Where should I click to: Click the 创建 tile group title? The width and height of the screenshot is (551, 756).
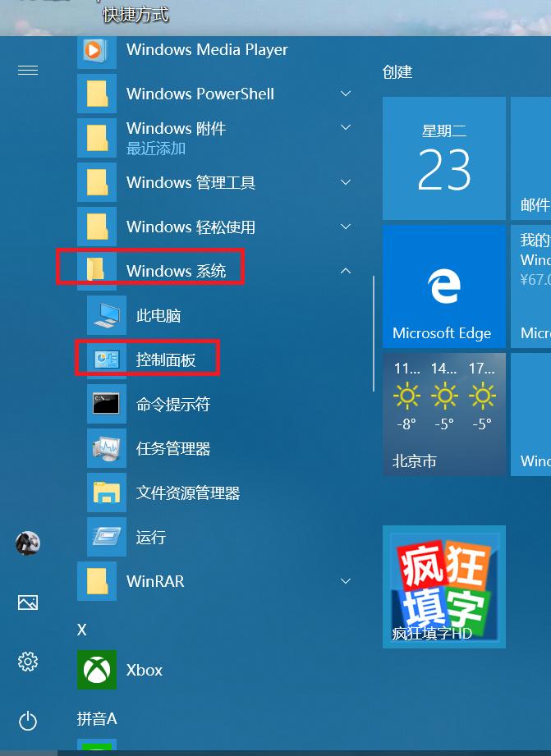(397, 72)
